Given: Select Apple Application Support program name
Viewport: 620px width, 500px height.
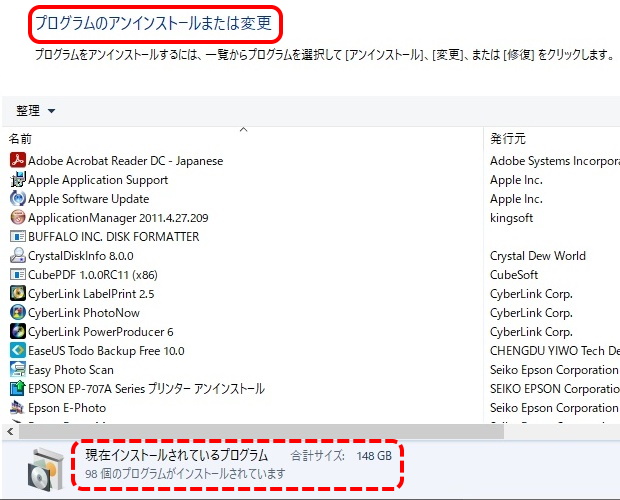Looking at the screenshot, I should [x=98, y=180].
